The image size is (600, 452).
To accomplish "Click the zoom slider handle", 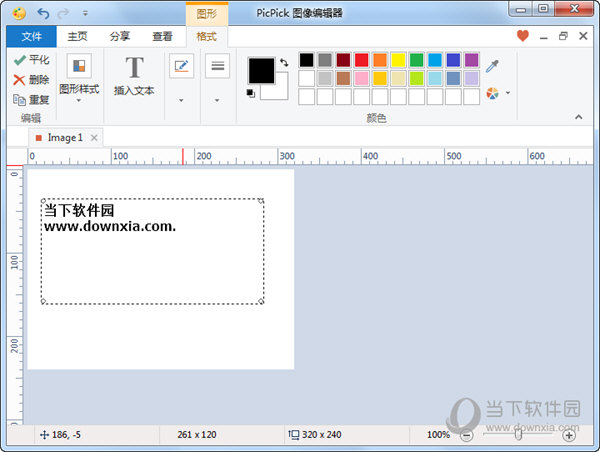I will [x=518, y=434].
